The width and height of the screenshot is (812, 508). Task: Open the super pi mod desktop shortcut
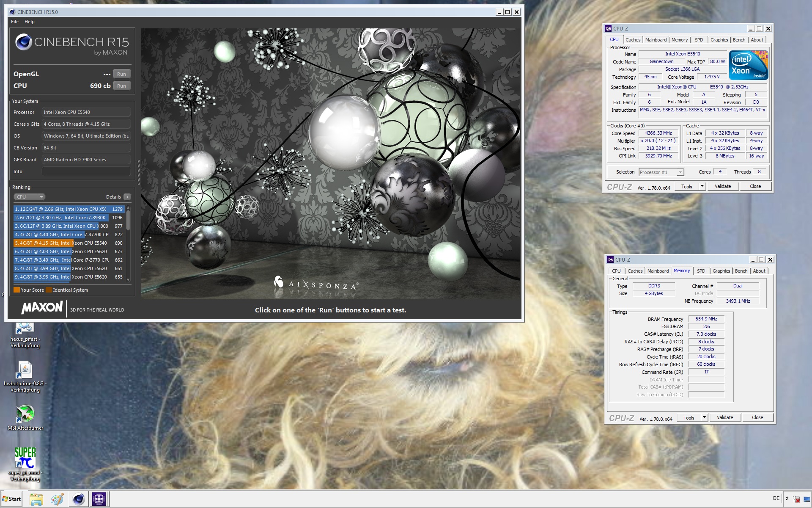(25, 464)
